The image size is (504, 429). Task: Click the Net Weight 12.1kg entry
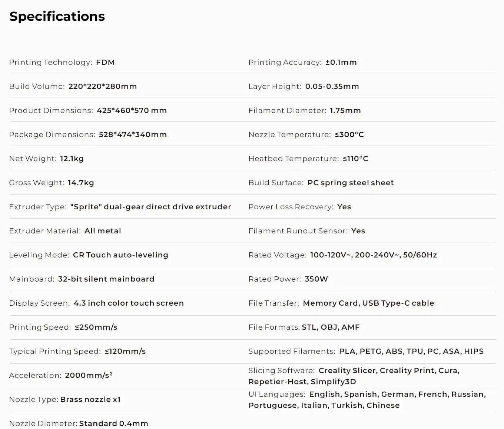(x=46, y=159)
